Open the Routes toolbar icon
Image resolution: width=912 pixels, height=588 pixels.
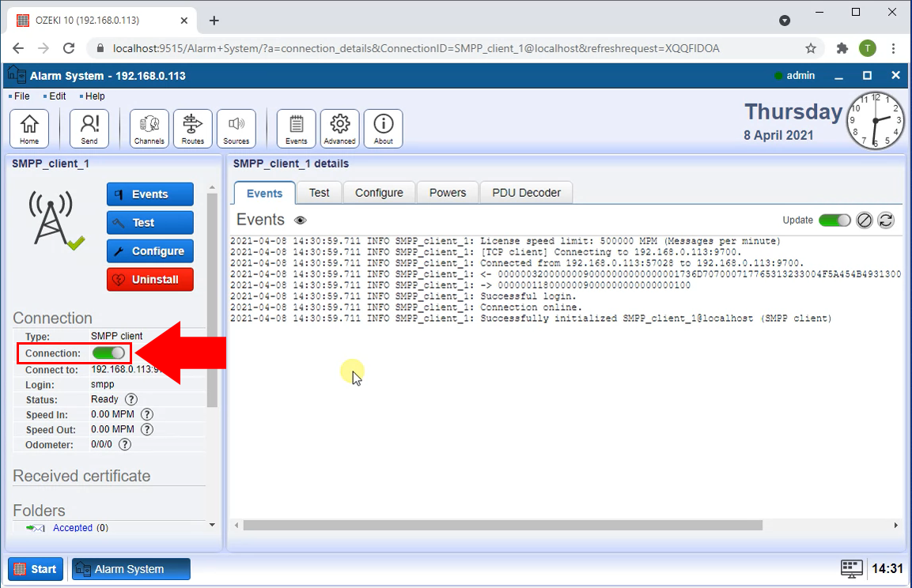click(x=192, y=128)
